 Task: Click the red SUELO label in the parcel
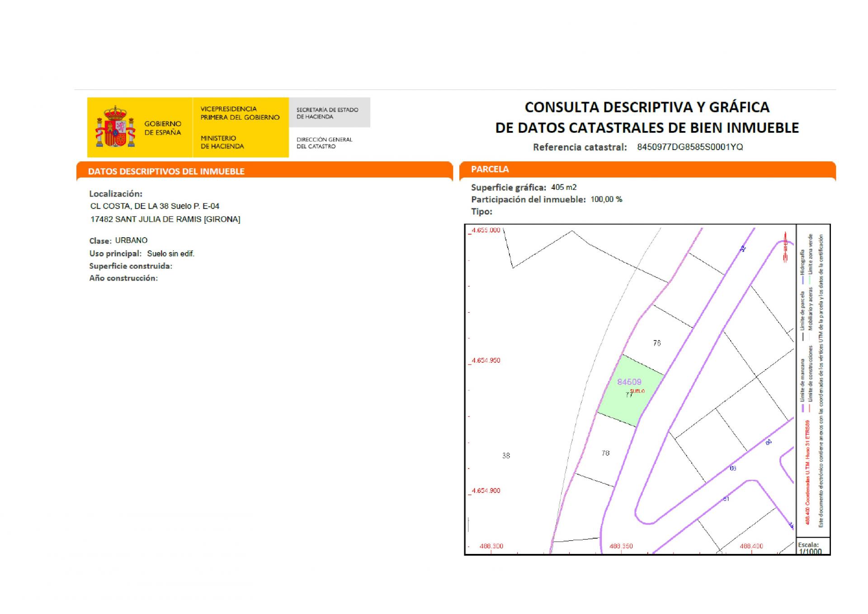tap(637, 391)
